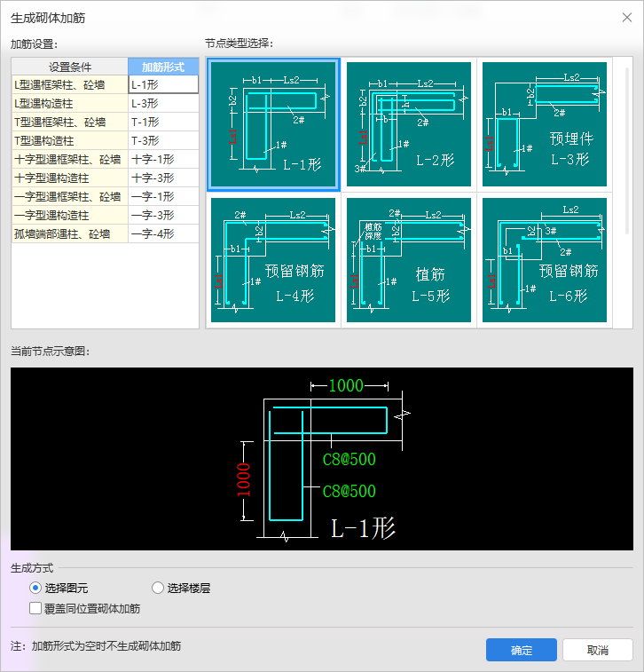Edit the red 1000 vertical dimension value
The width and height of the screenshot is (644, 672).
coord(244,479)
